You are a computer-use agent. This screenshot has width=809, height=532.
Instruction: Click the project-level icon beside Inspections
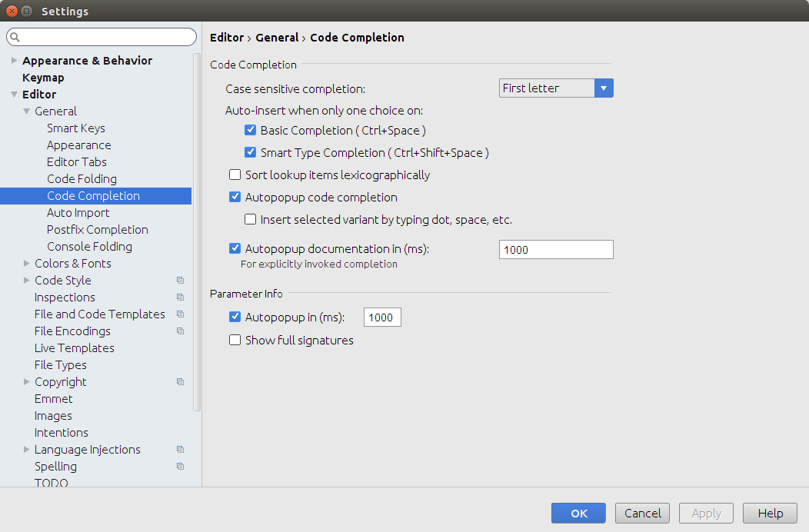click(x=180, y=298)
